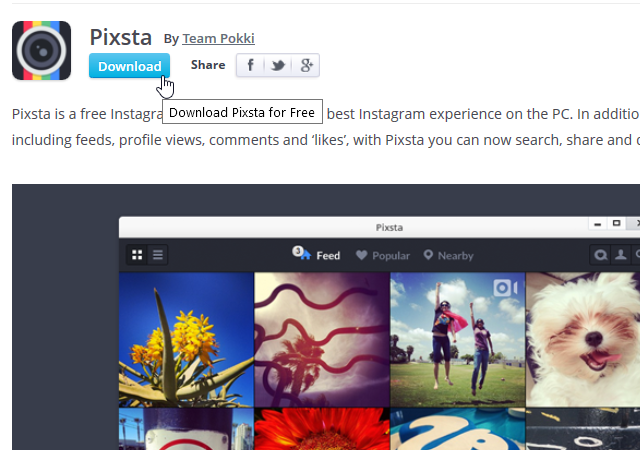
Task: Click the blue Download button
Action: [129, 65]
